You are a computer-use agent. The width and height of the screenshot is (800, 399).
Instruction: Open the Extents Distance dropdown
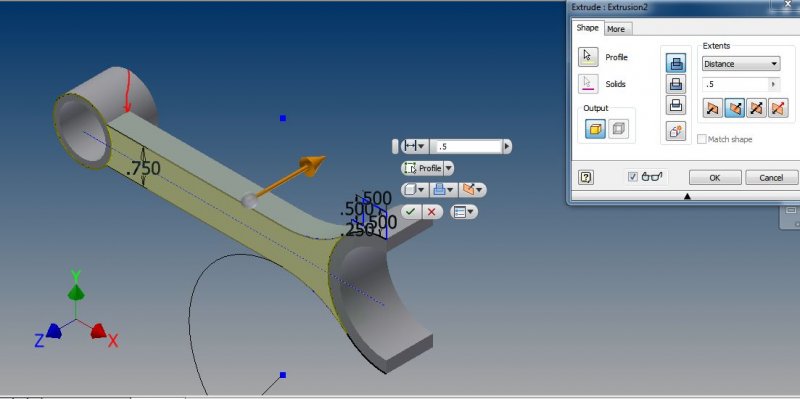pos(741,64)
